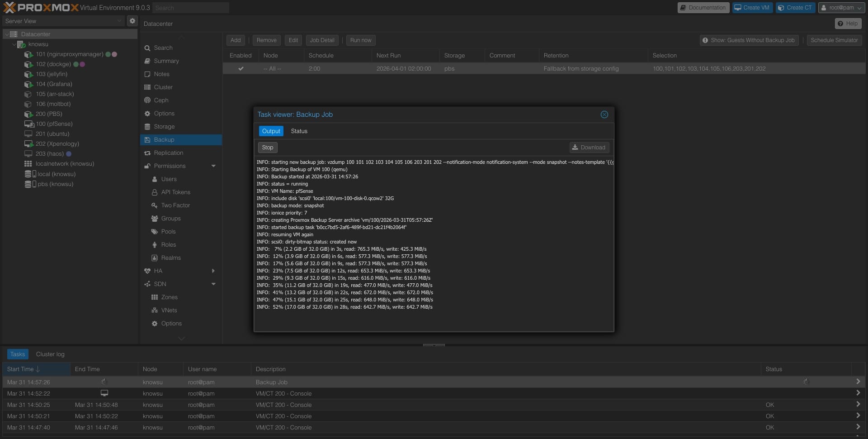Image resolution: width=868 pixels, height=439 pixels.
Task: Click the Download icon in Task viewer
Action: tap(575, 148)
